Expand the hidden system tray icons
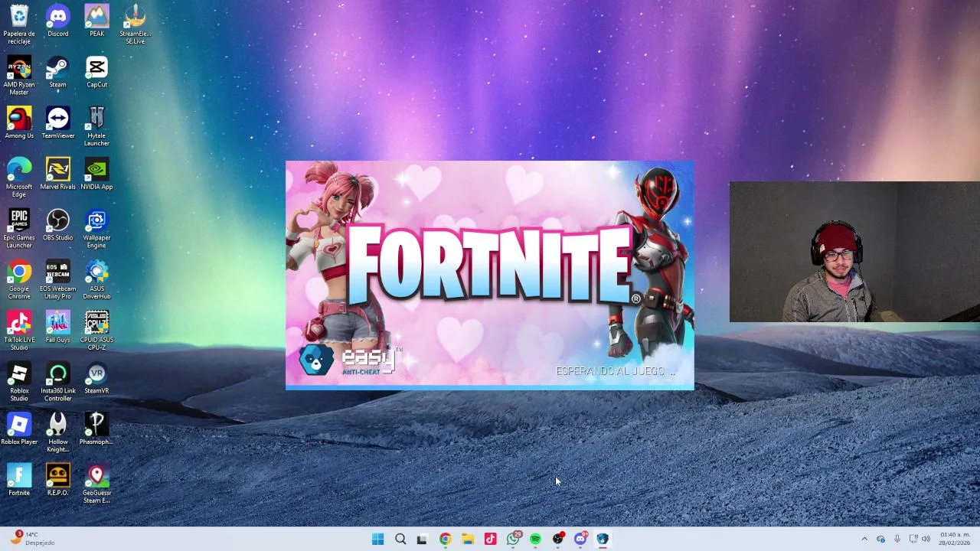The height and width of the screenshot is (551, 980). [x=864, y=539]
